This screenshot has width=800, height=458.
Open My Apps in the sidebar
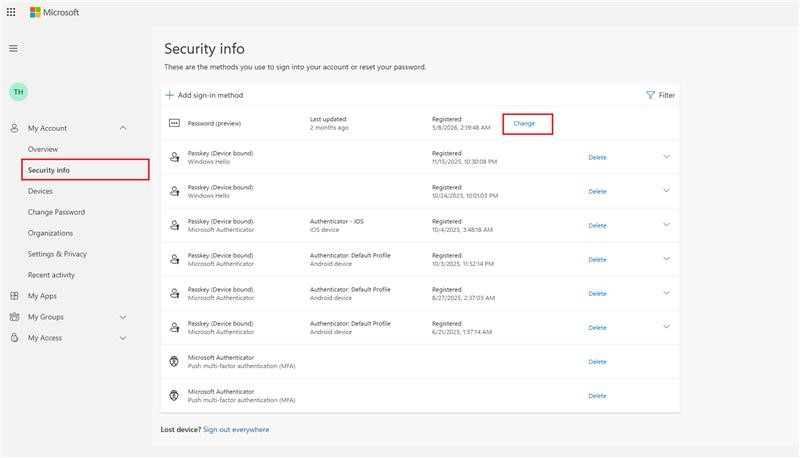[42, 296]
